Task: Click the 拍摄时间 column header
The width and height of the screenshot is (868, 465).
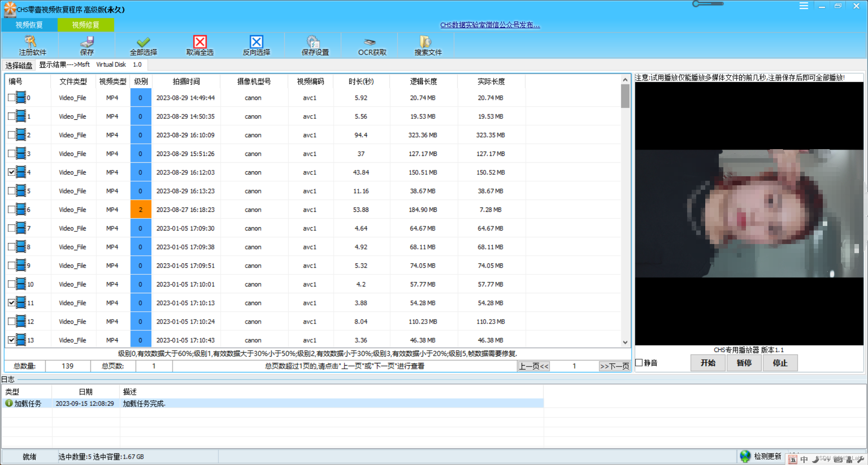Action: coord(186,81)
